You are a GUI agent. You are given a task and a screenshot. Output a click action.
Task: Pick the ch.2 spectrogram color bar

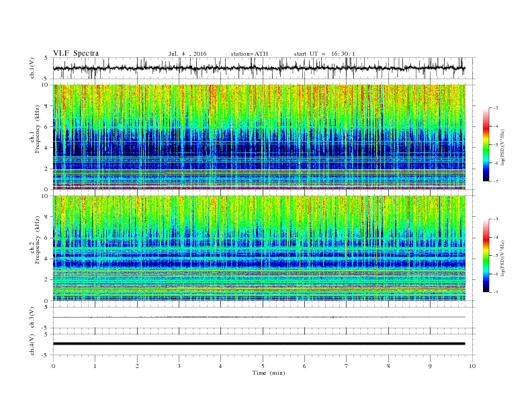pyautogui.click(x=486, y=255)
